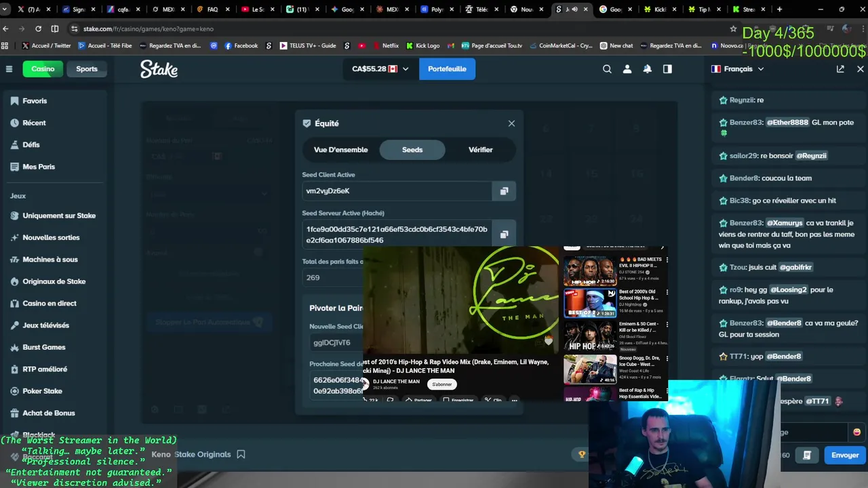Image resolution: width=868 pixels, height=488 pixels.
Task: Click the Stake logo
Action: tap(159, 68)
